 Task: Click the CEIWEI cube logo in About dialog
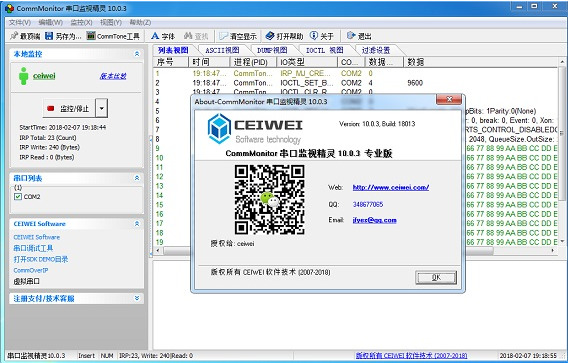point(219,128)
